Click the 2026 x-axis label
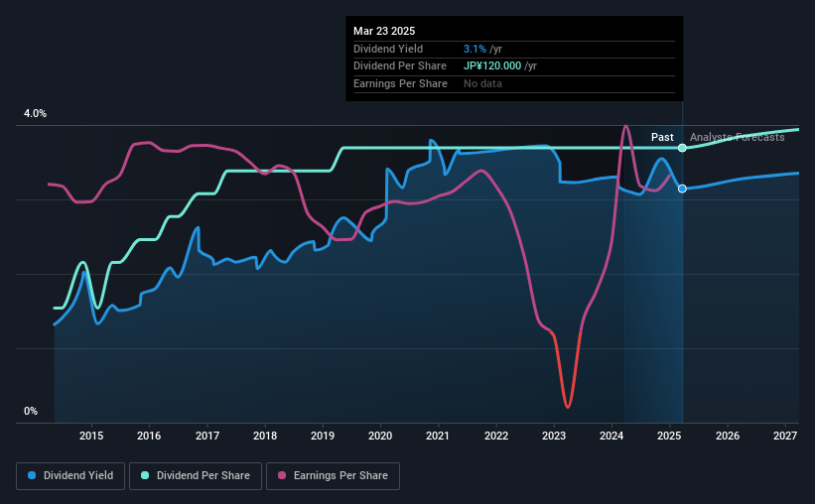815x504 pixels. 728,436
